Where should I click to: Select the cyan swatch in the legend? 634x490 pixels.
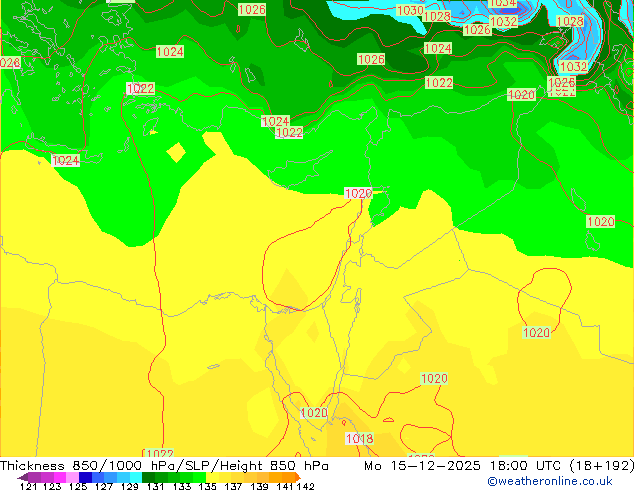click(x=136, y=477)
